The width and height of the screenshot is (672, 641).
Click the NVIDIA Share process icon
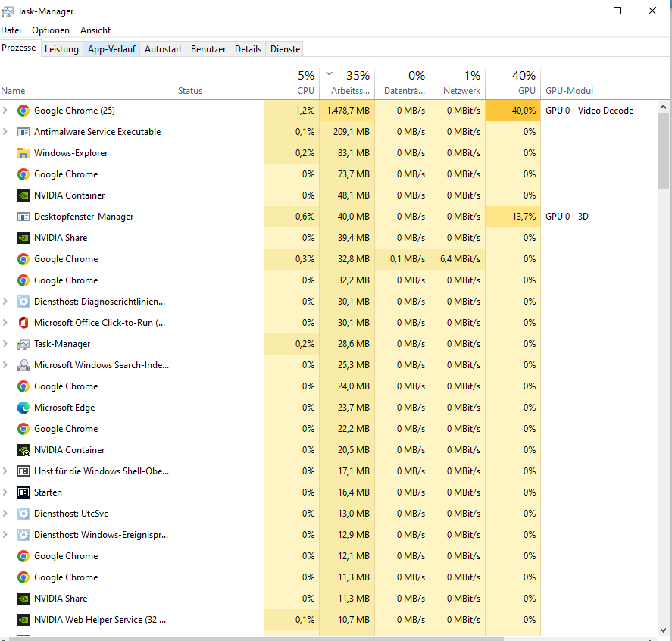tap(23, 237)
